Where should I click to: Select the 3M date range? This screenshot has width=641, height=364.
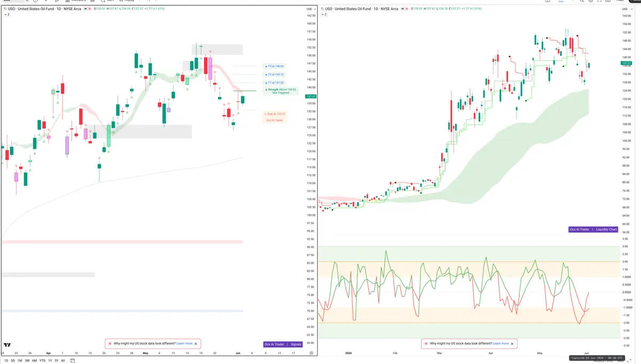pyautogui.click(x=27, y=361)
